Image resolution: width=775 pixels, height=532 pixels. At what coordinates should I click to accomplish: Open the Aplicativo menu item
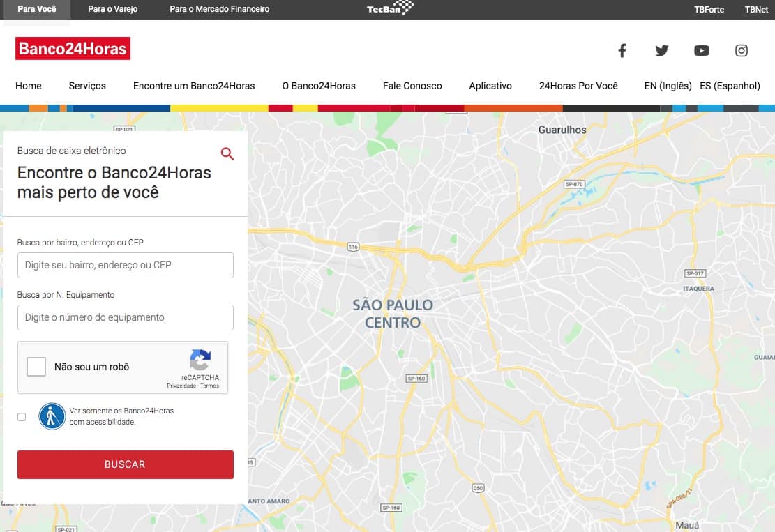(x=490, y=86)
